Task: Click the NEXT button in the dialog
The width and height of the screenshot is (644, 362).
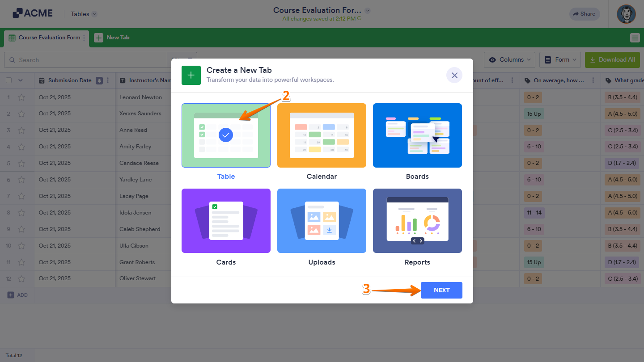Action: coord(441,290)
